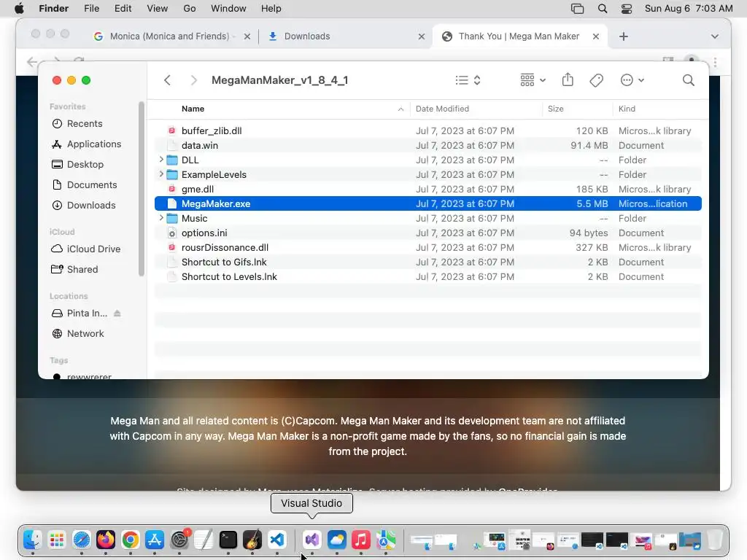Open the File menu

click(x=91, y=9)
